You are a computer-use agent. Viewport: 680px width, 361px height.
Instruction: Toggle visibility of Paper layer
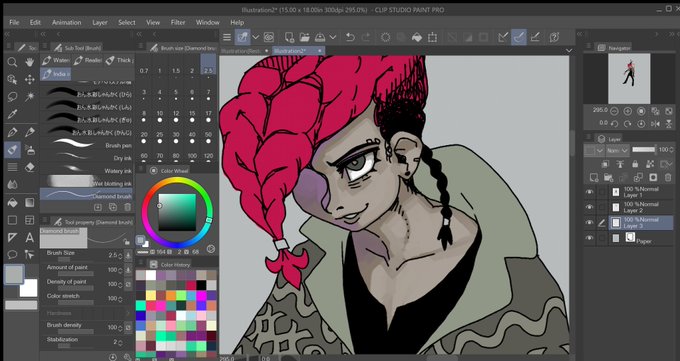589,238
